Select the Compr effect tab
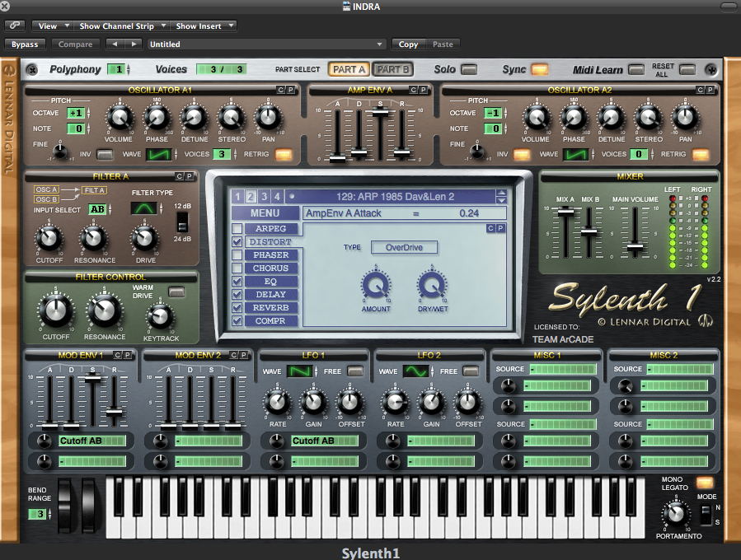This screenshot has width=741, height=560. click(x=271, y=321)
